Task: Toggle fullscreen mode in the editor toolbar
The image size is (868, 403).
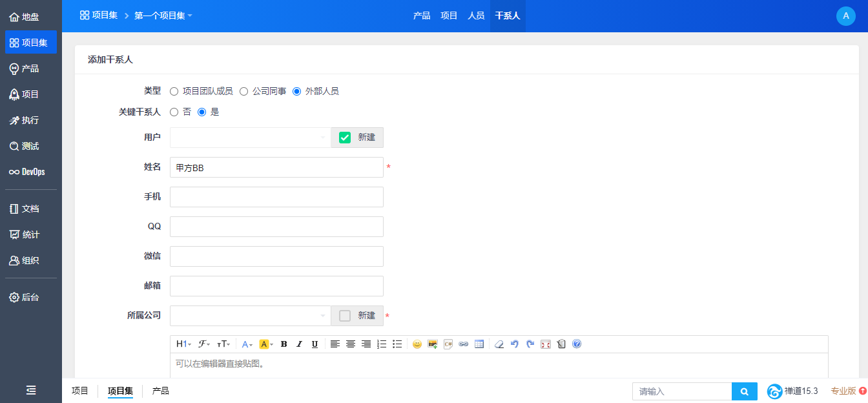Action: [x=546, y=344]
